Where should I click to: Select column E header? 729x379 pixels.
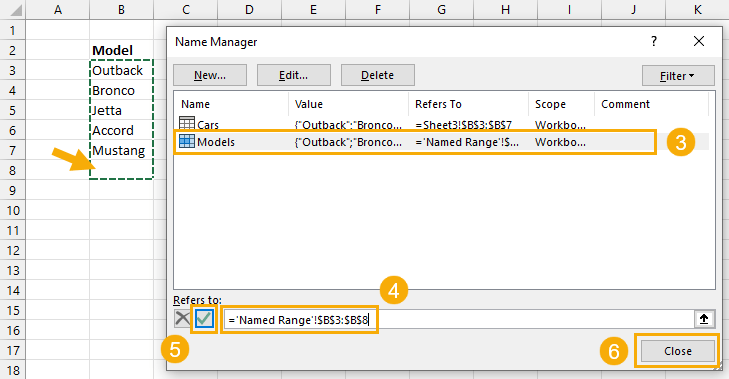(313, 10)
